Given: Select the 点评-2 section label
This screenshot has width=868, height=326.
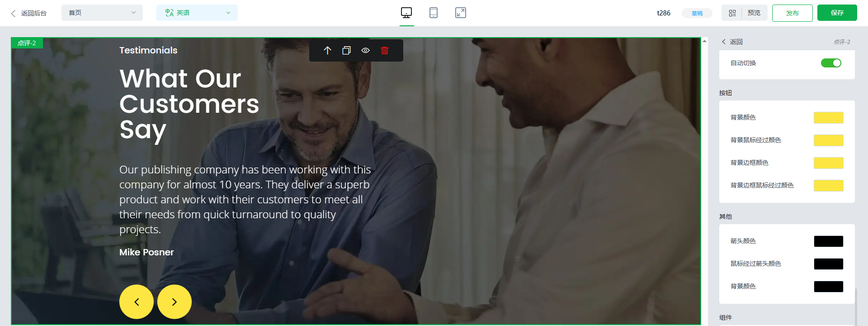Looking at the screenshot, I should pos(27,43).
